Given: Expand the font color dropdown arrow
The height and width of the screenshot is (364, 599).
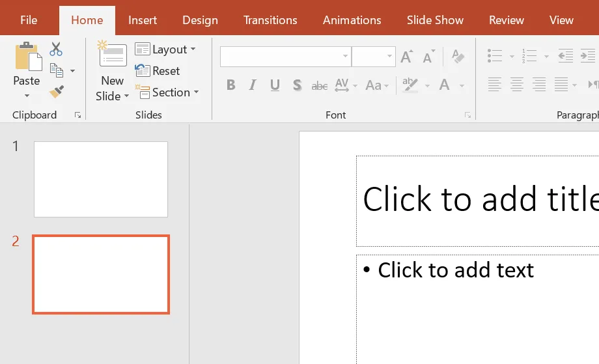Looking at the screenshot, I should (x=462, y=85).
